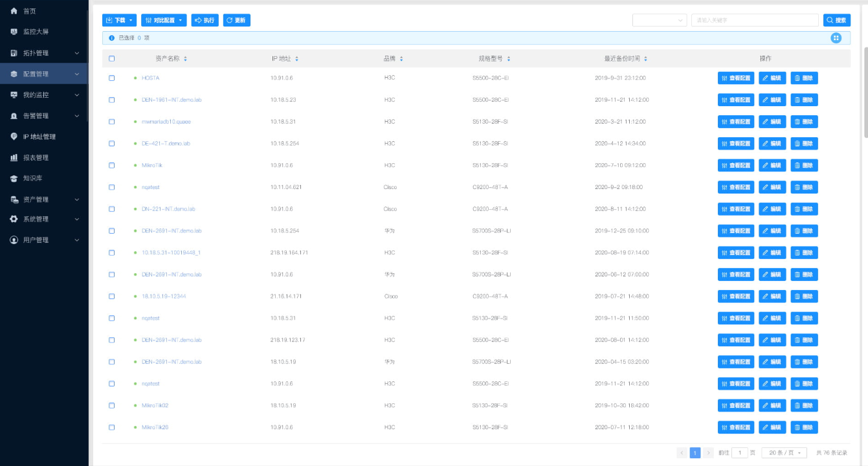Check the checkbox for the HOSTA row
Viewport: 868px width, 466px height.
pyautogui.click(x=112, y=78)
